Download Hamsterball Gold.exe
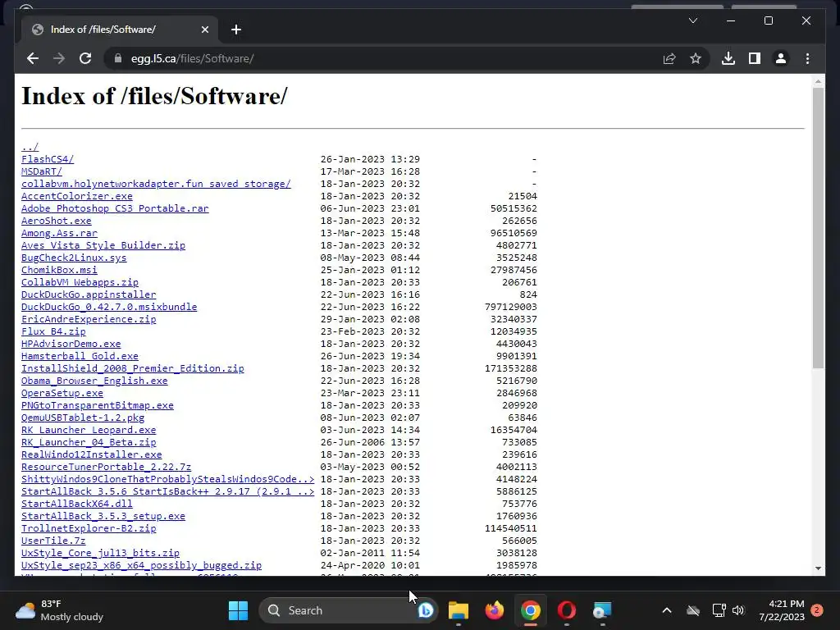This screenshot has height=630, width=840. pyautogui.click(x=80, y=356)
